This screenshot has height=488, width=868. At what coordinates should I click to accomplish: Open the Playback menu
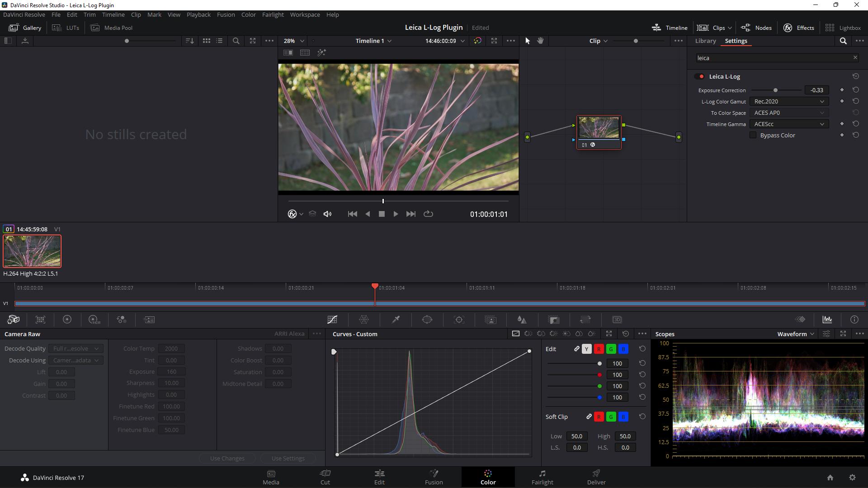(198, 14)
